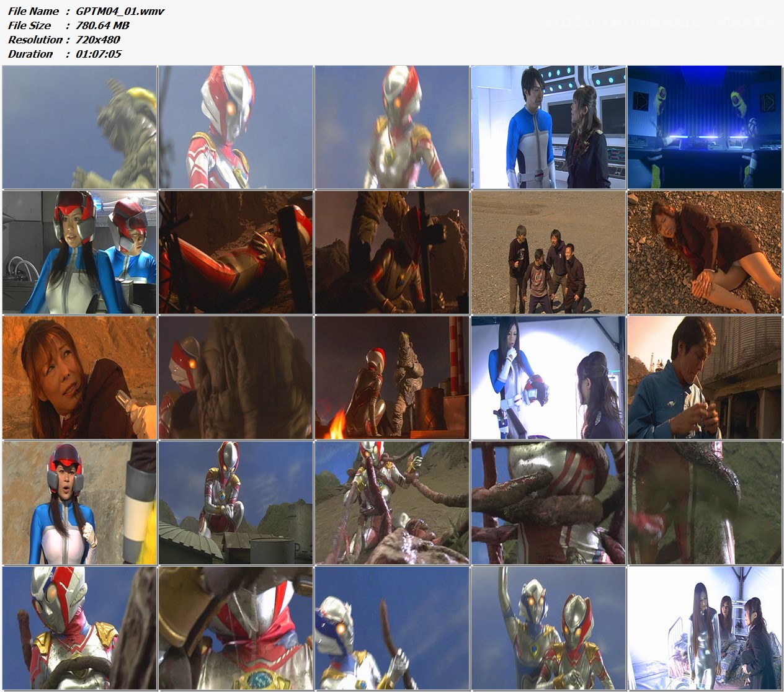Image resolution: width=784 pixels, height=692 pixels.
Task: Select close-up thumbnail of tentacles wrapping hero torso
Action: 549,503
